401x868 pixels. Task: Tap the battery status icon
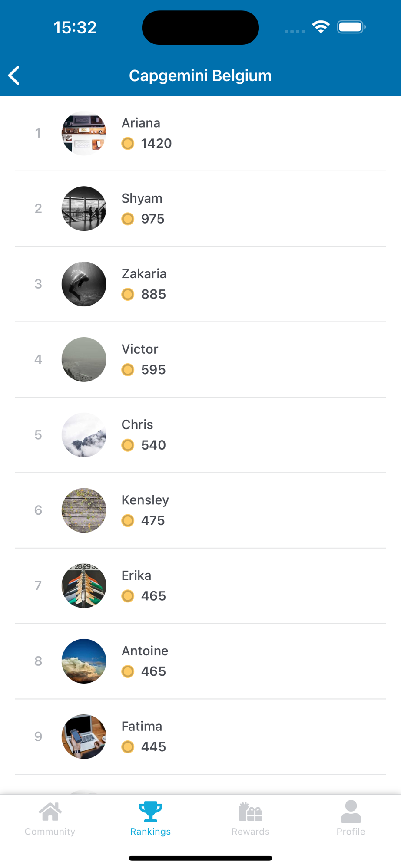[x=351, y=27]
